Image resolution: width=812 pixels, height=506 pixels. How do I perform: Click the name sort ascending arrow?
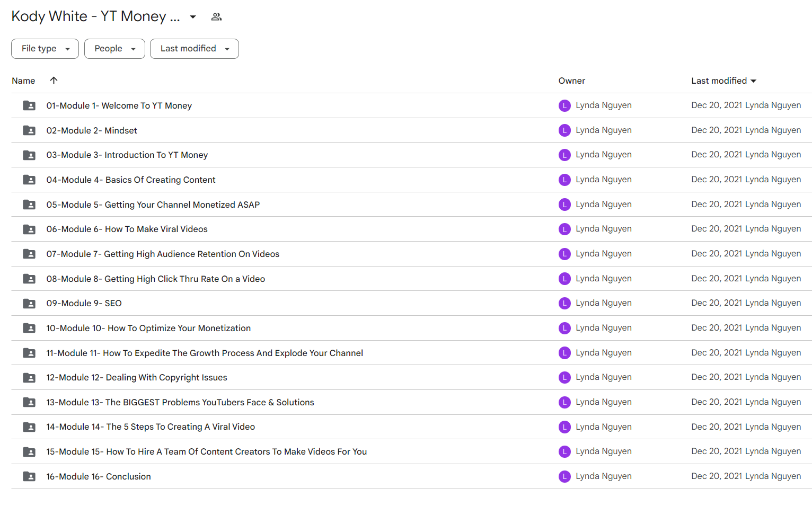[x=54, y=81]
